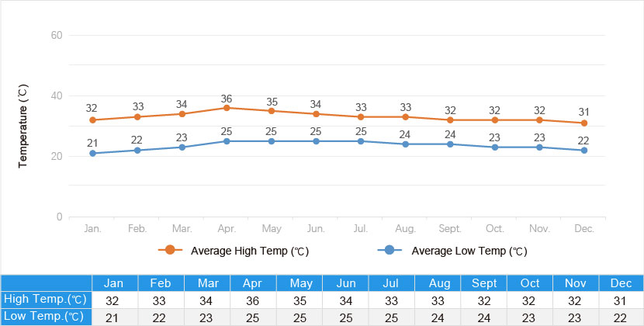Click the blue legend marker icon

(390, 250)
